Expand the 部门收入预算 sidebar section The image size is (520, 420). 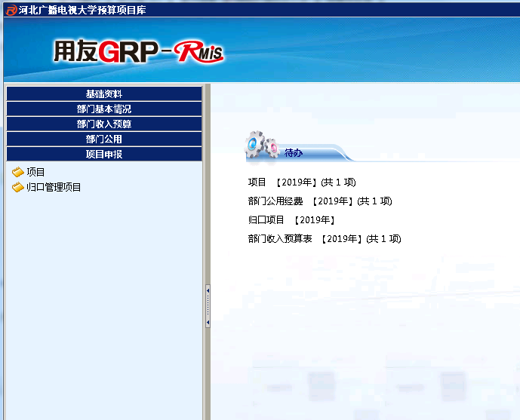point(104,124)
